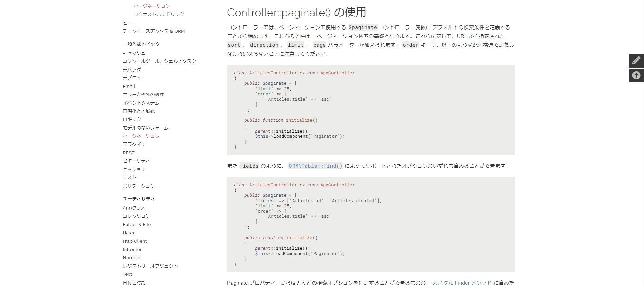Select ページネーション in the top sidebar

(x=152, y=6)
